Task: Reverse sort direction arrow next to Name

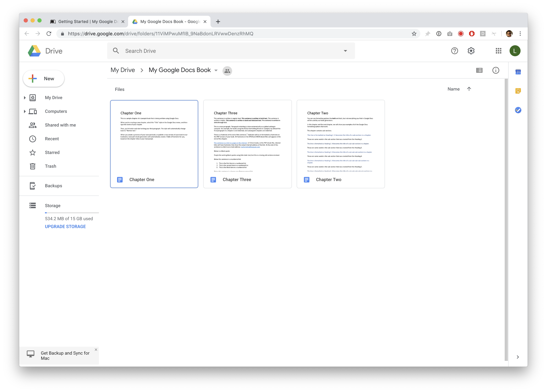Action: click(x=469, y=89)
